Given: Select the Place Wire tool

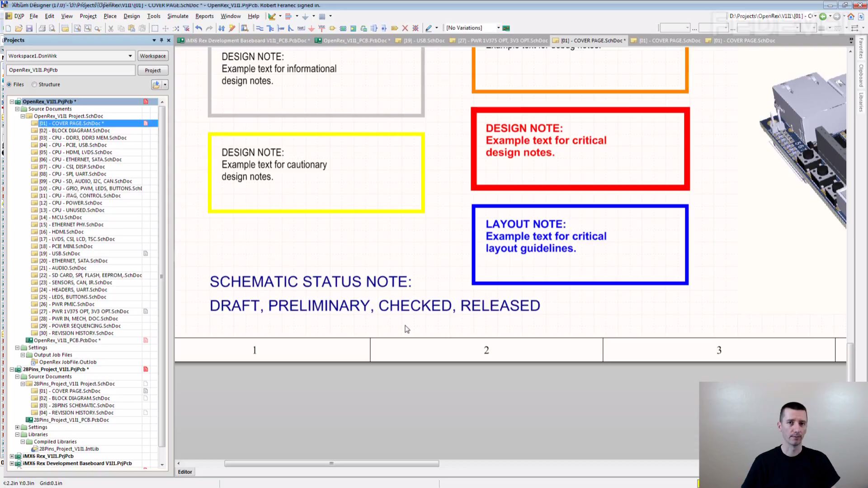Looking at the screenshot, I should pos(259,28).
